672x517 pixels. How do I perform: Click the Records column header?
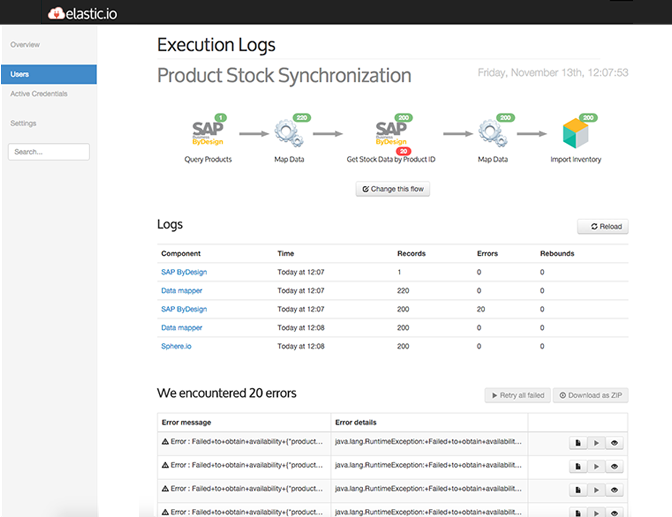coord(411,253)
